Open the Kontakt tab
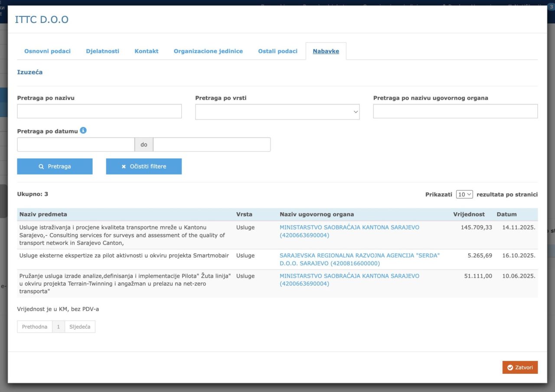This screenshot has height=392, width=555. point(146,51)
